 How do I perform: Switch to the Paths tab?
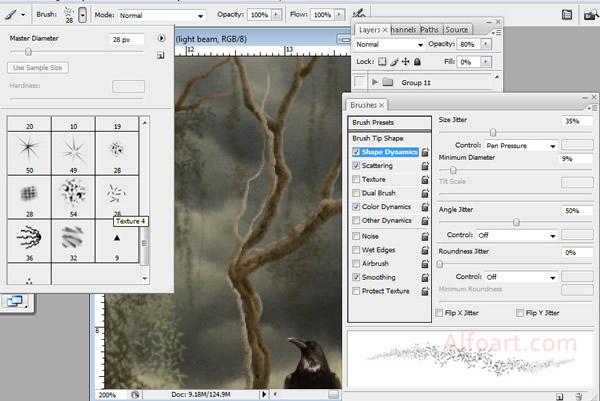[431, 30]
